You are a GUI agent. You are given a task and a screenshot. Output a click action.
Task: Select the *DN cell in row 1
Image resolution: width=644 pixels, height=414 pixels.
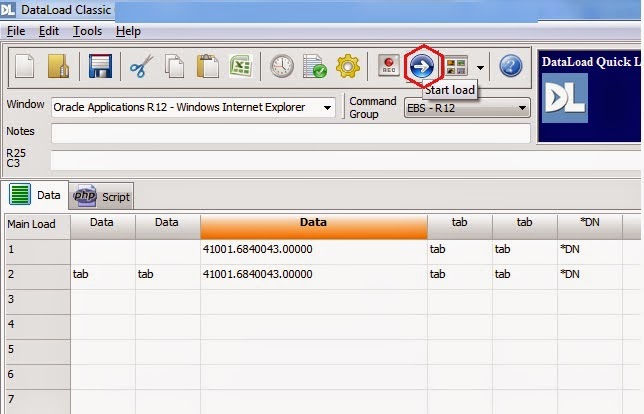point(590,252)
